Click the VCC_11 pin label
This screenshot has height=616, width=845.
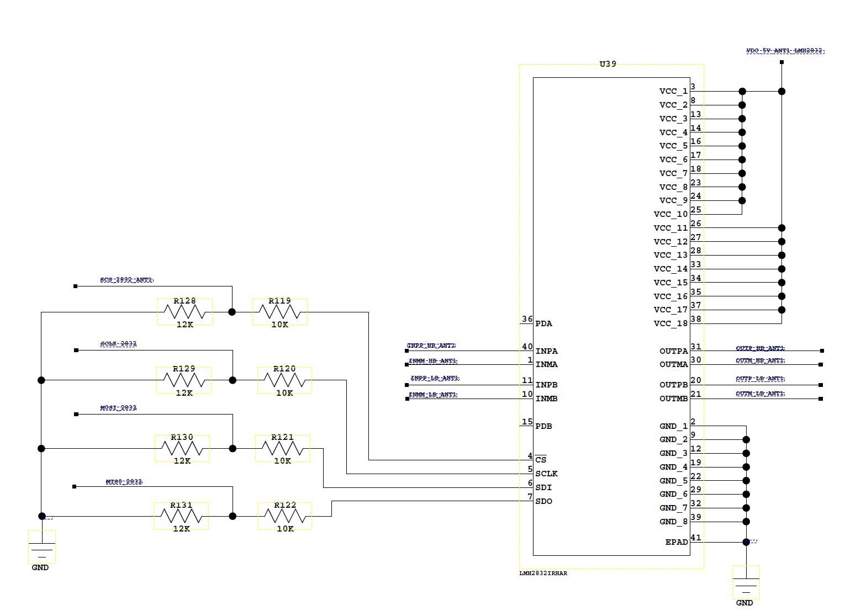coord(671,228)
